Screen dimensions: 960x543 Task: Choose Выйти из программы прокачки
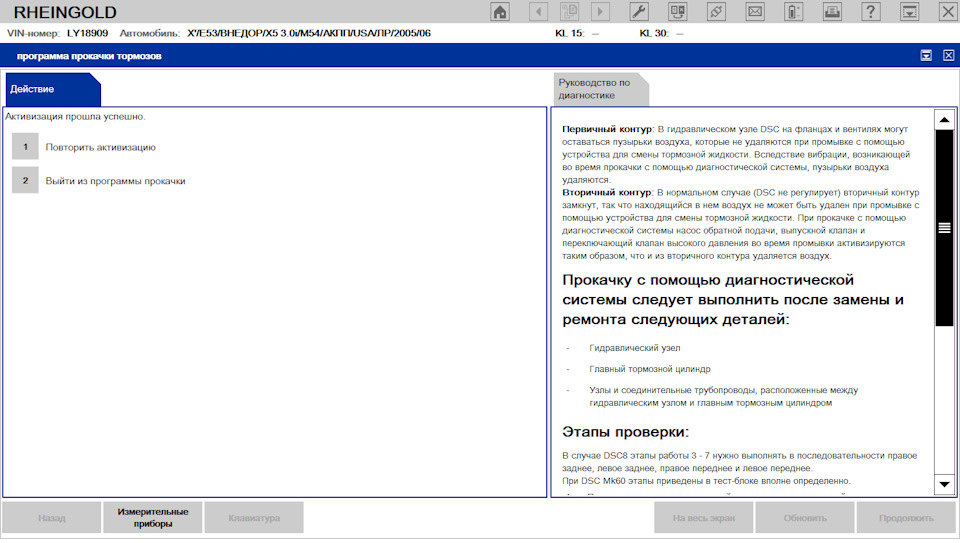115,181
